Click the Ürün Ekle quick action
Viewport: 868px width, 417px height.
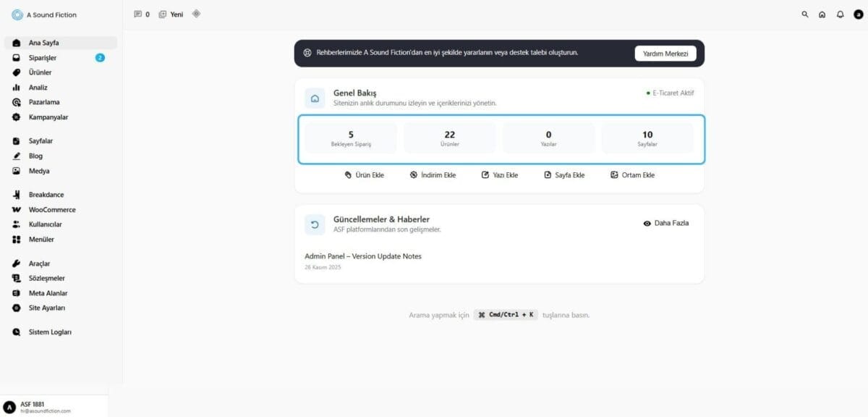tap(365, 174)
